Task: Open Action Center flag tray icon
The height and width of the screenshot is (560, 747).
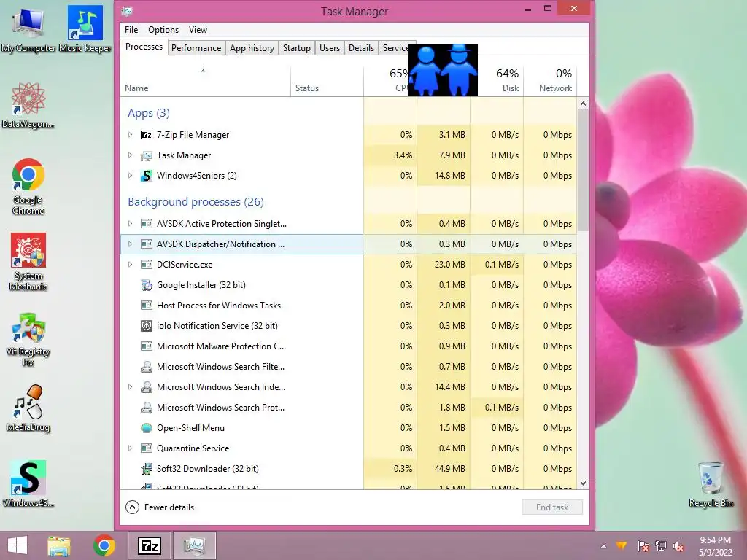Action: (x=643, y=545)
